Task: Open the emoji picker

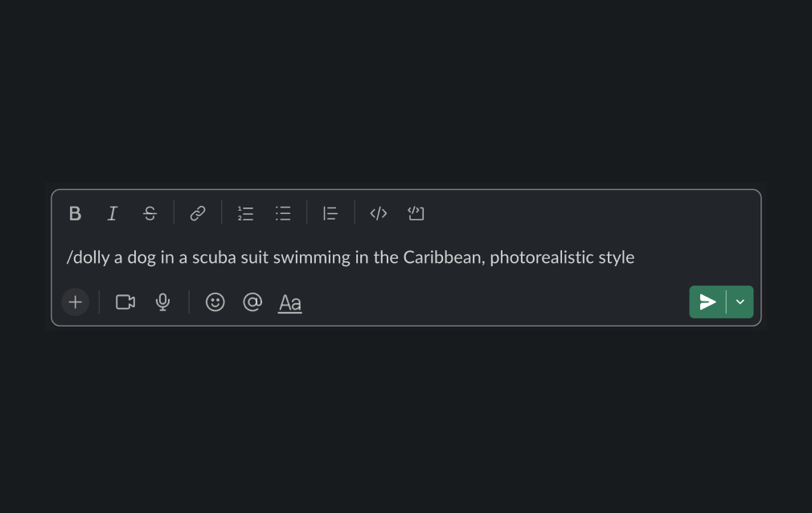Action: pyautogui.click(x=215, y=302)
